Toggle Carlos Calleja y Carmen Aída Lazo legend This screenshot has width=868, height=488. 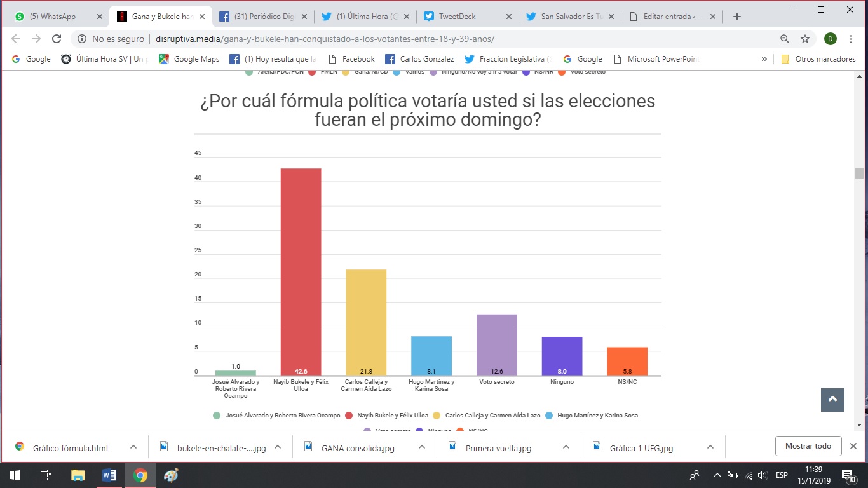coord(486,415)
